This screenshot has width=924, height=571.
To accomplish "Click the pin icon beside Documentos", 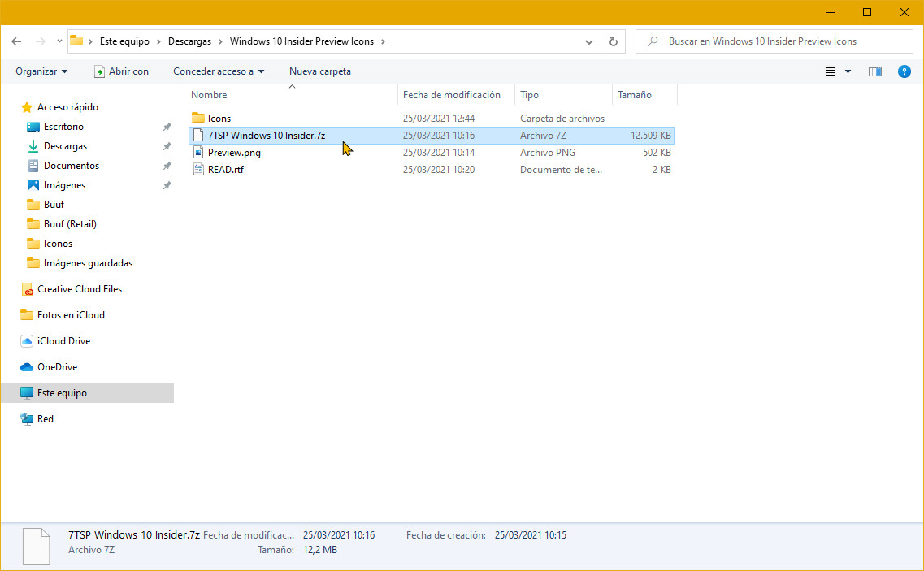I will tap(167, 166).
